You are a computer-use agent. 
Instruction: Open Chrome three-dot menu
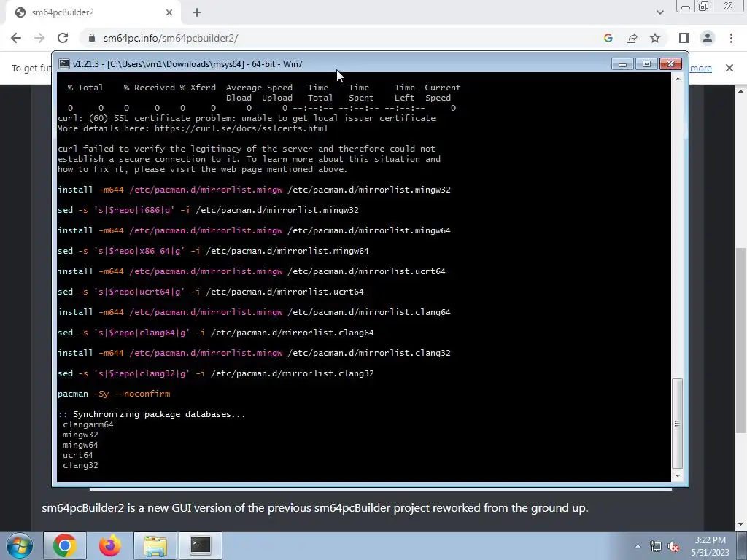731,38
